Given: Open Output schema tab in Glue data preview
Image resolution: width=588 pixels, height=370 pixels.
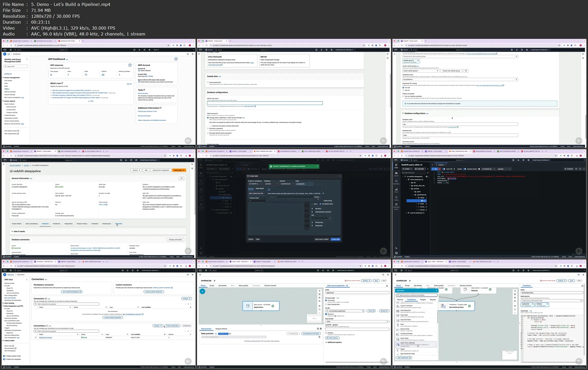Looking at the screenshot, I should [x=221, y=329].
